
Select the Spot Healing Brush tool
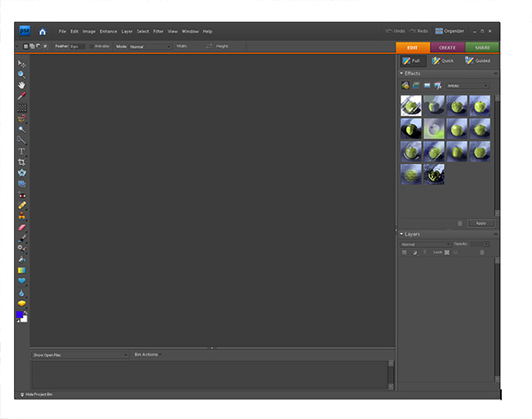21,206
